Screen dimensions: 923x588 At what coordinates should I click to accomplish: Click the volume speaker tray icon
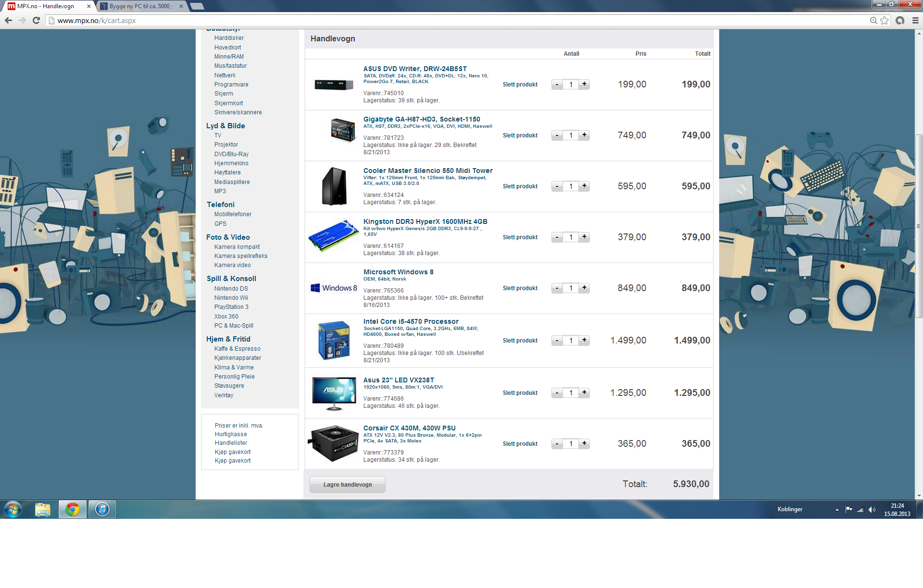872,510
